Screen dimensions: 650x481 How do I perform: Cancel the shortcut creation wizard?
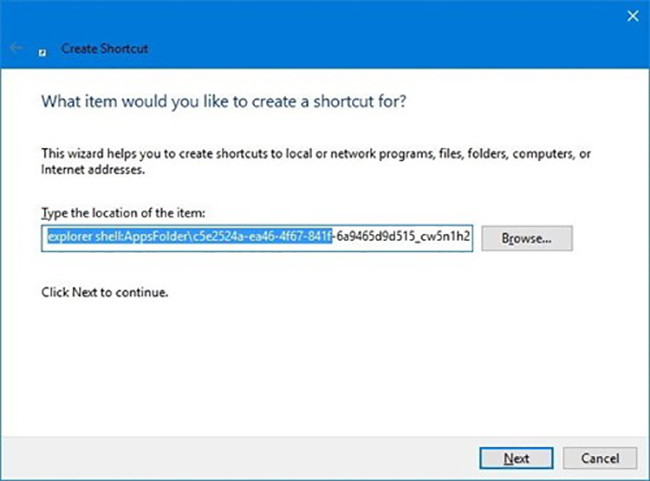pyautogui.click(x=600, y=457)
